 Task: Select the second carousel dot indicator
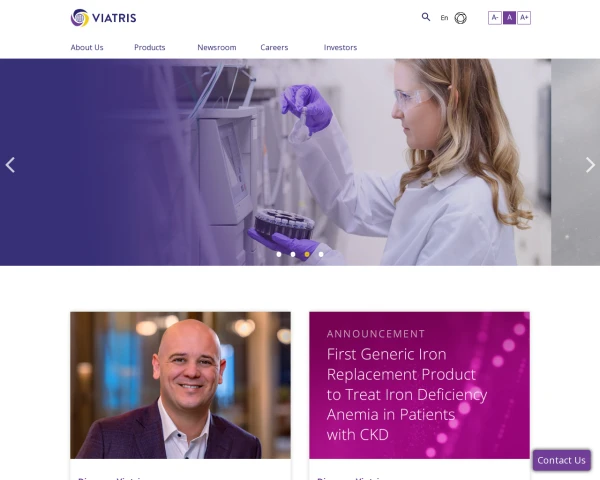(293, 254)
